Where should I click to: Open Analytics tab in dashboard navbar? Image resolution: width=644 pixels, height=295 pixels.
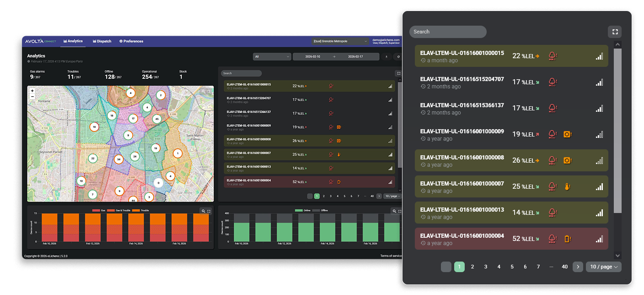point(73,41)
